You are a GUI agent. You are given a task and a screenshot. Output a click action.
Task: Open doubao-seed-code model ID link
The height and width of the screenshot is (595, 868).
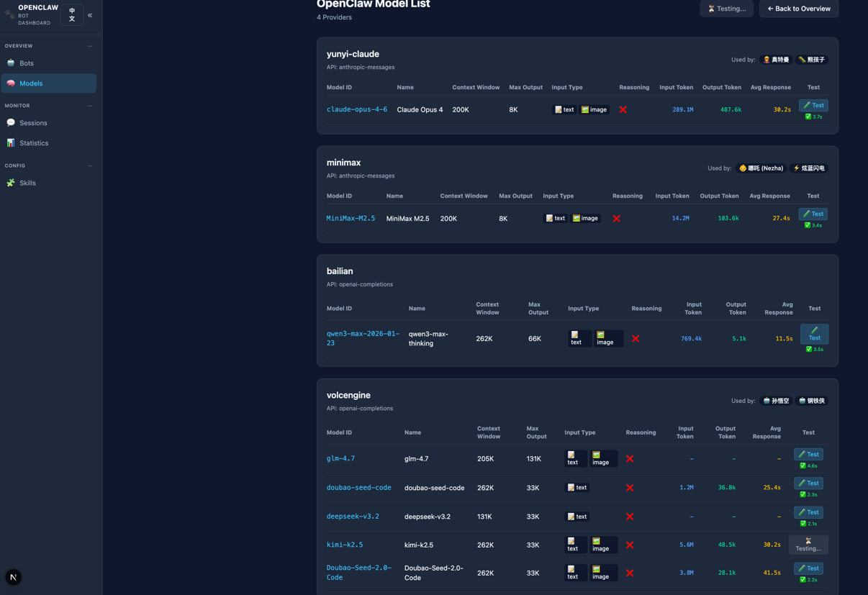[359, 488]
